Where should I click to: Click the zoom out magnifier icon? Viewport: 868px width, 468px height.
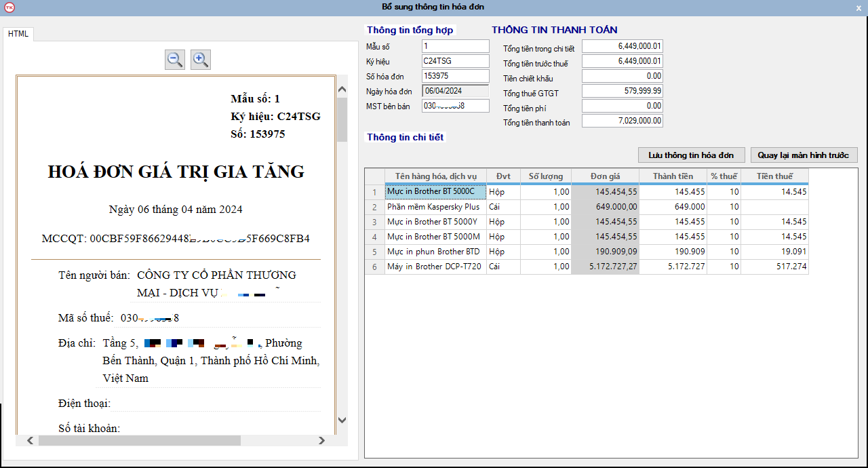pyautogui.click(x=175, y=60)
